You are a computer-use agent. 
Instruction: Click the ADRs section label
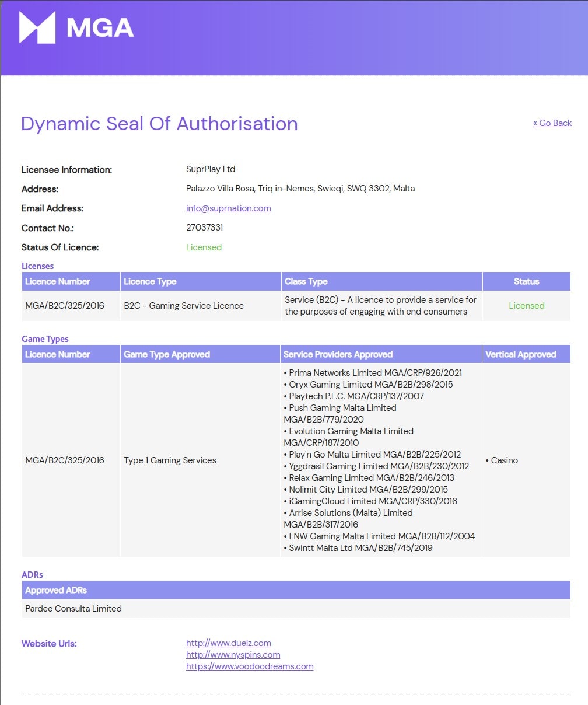pyautogui.click(x=32, y=574)
